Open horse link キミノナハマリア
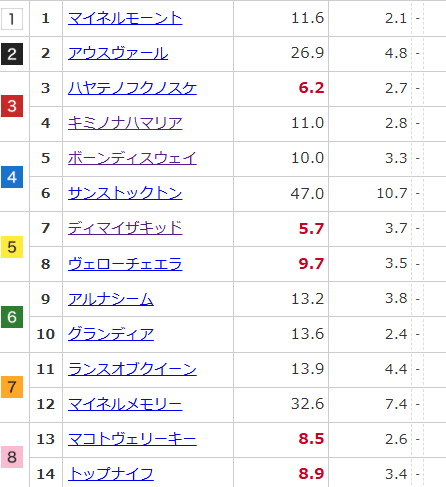The width and height of the screenshot is (446, 487). pos(125,123)
